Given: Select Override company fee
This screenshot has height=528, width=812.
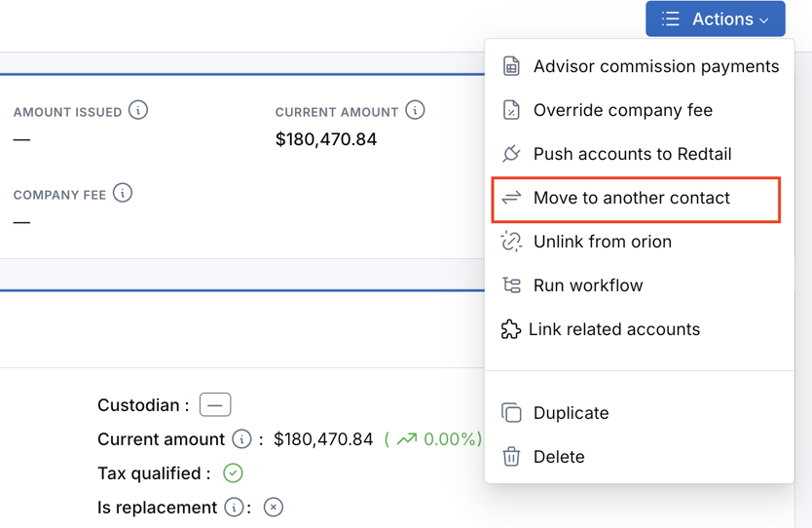Looking at the screenshot, I should pos(640,110).
